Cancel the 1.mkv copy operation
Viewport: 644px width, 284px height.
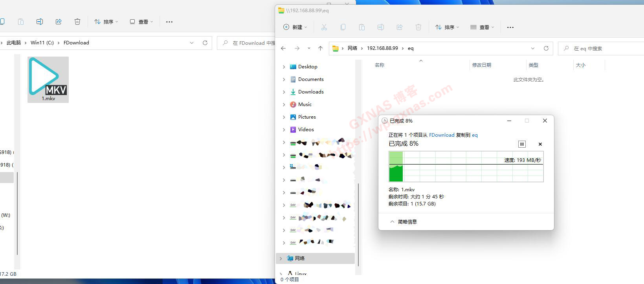click(540, 144)
